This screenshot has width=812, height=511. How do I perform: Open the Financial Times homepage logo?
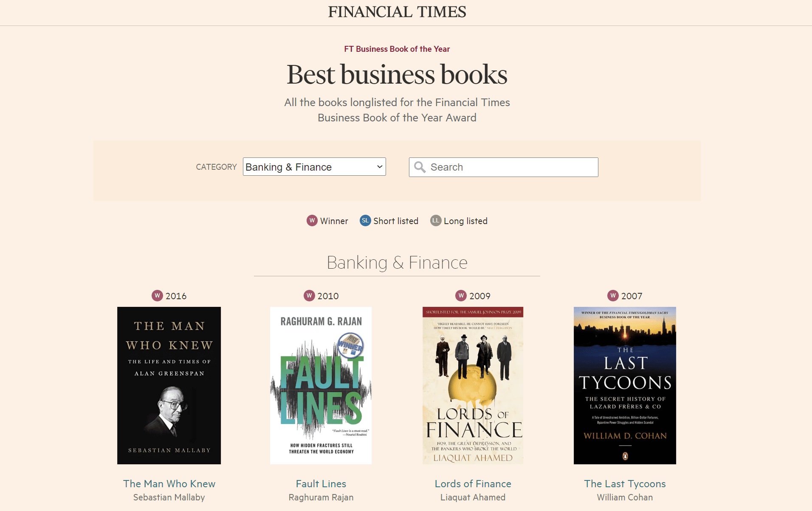[397, 12]
